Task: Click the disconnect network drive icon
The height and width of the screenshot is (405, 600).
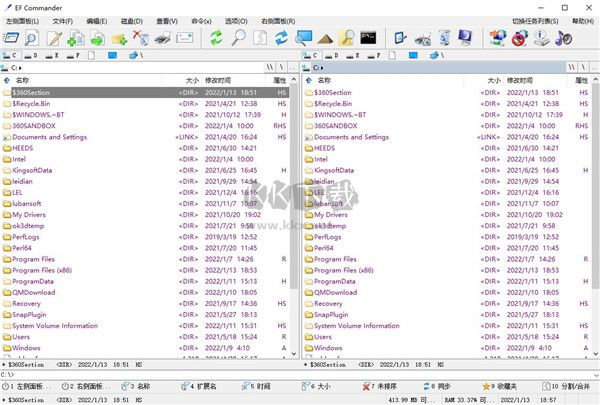Action: (x=520, y=38)
